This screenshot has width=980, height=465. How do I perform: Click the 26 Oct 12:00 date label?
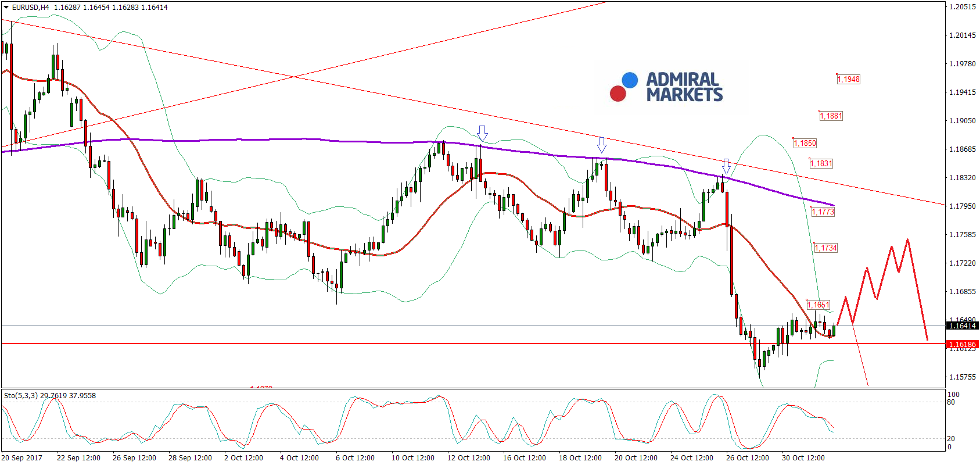pyautogui.click(x=748, y=458)
